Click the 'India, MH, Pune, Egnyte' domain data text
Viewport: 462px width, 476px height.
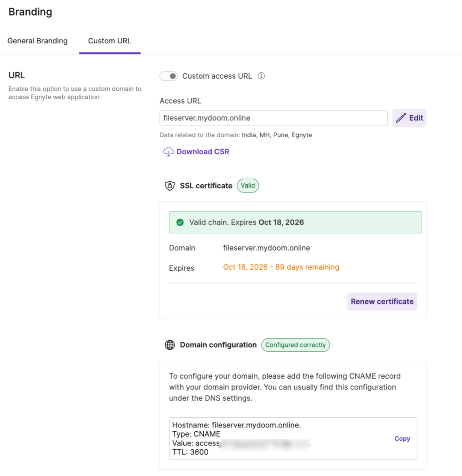(277, 135)
